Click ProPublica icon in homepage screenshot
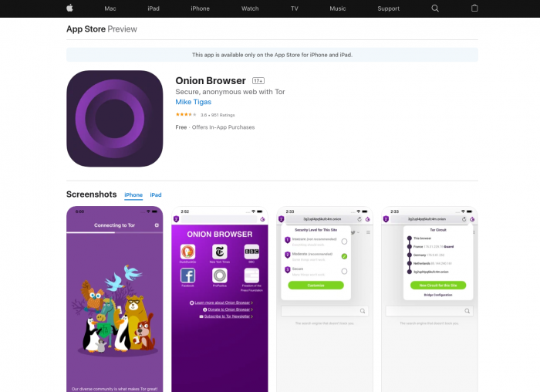The height and width of the screenshot is (392, 540). click(220, 275)
